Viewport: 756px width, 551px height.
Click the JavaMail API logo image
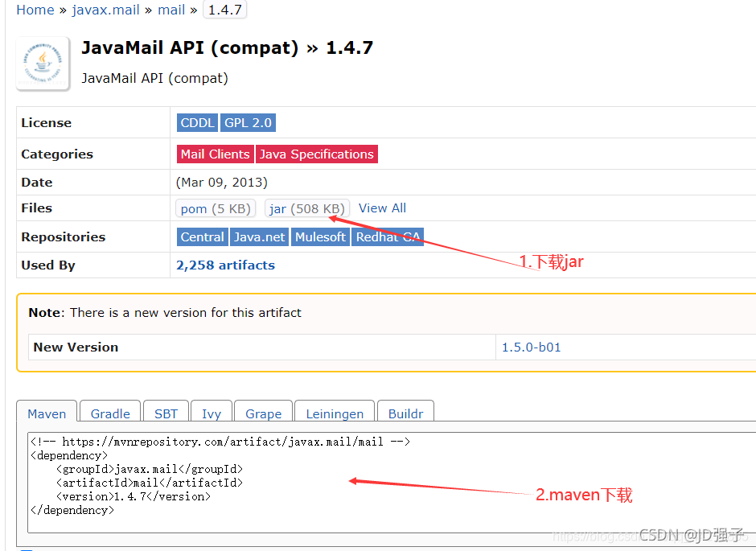[43, 64]
